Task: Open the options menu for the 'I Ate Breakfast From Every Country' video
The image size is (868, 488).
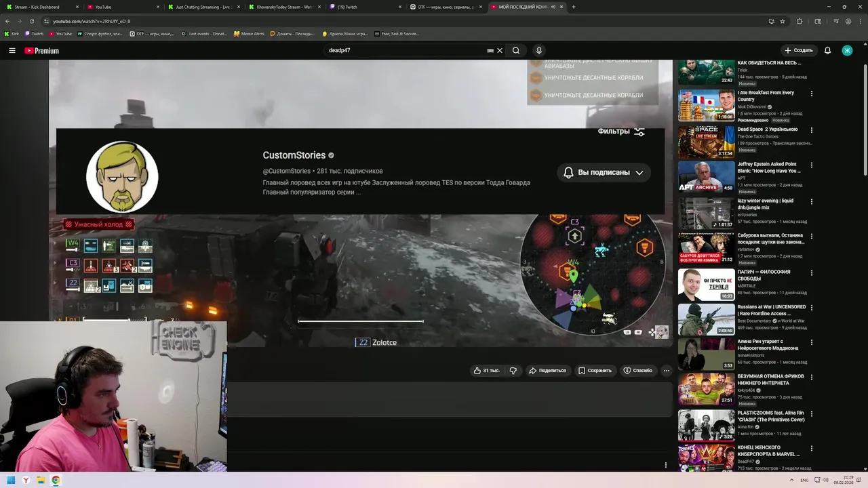Action: [x=811, y=94]
